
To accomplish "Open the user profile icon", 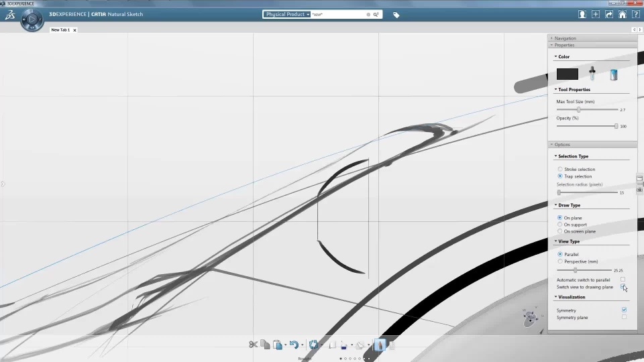I will (x=582, y=14).
